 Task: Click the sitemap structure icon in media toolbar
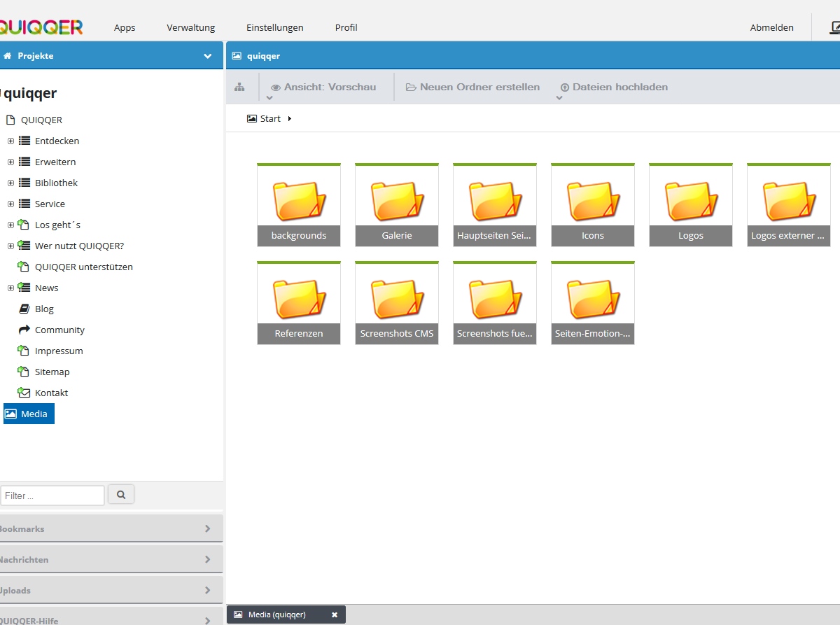[x=239, y=87]
